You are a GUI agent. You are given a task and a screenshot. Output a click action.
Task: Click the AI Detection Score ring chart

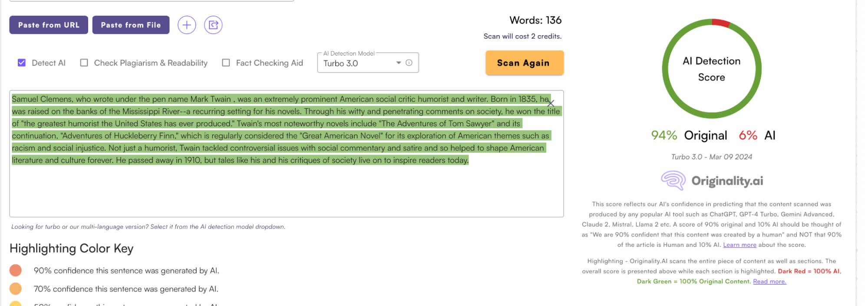[711, 69]
